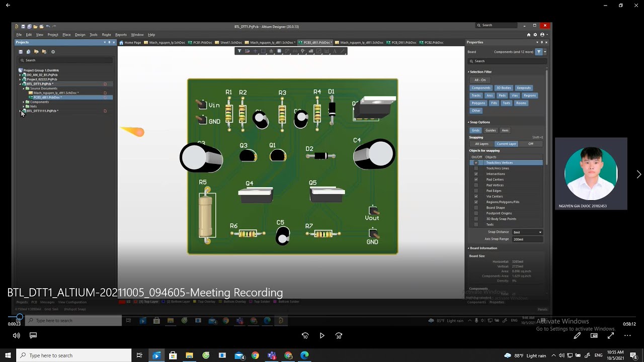The width and height of the screenshot is (644, 362).
Task: Click the funnel filter button in Properties panel
Action: pyautogui.click(x=539, y=52)
